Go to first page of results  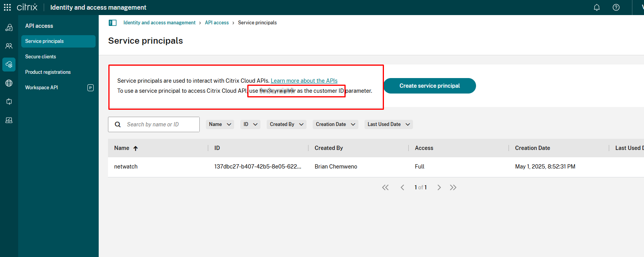point(385,187)
